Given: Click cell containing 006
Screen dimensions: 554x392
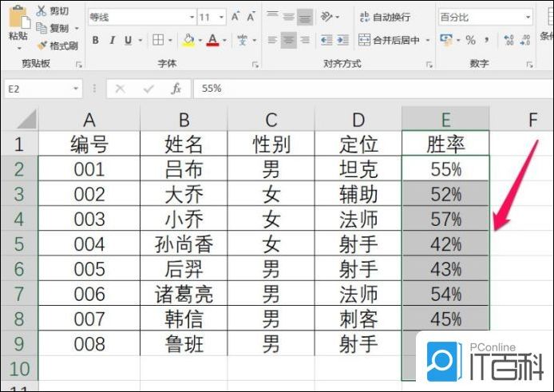Looking at the screenshot, I should 89,293.
